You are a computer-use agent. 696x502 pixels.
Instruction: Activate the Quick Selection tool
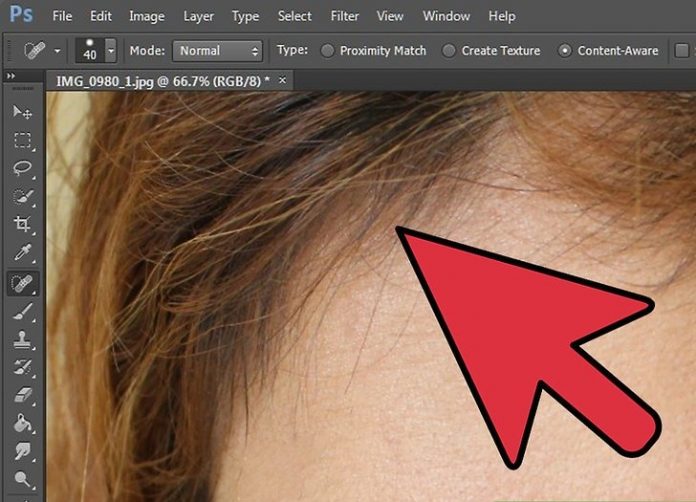[22, 197]
